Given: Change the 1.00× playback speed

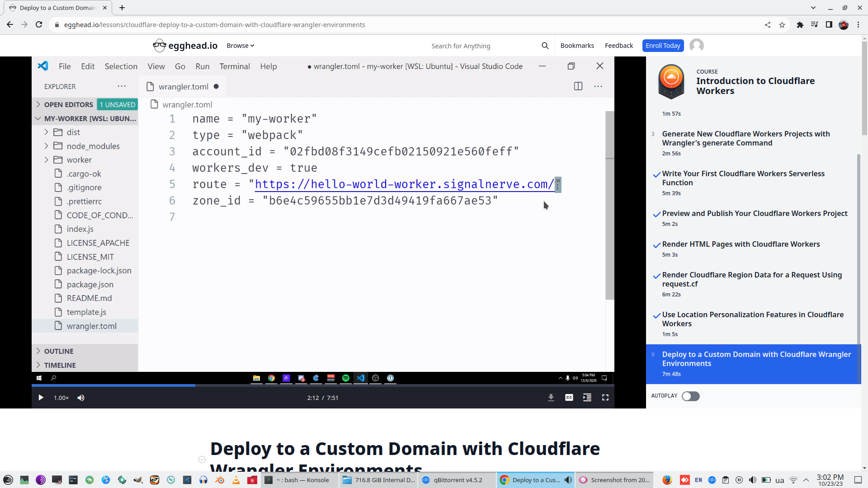Looking at the screenshot, I should (x=61, y=398).
